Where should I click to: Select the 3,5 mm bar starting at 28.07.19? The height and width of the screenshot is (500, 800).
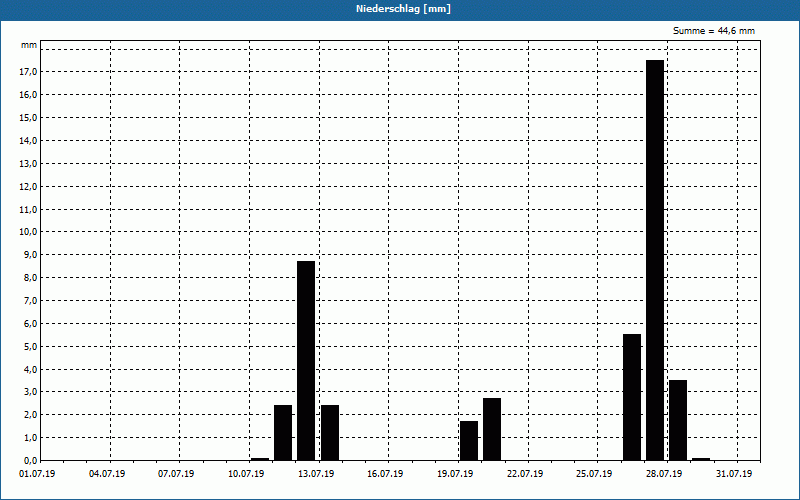point(678,420)
